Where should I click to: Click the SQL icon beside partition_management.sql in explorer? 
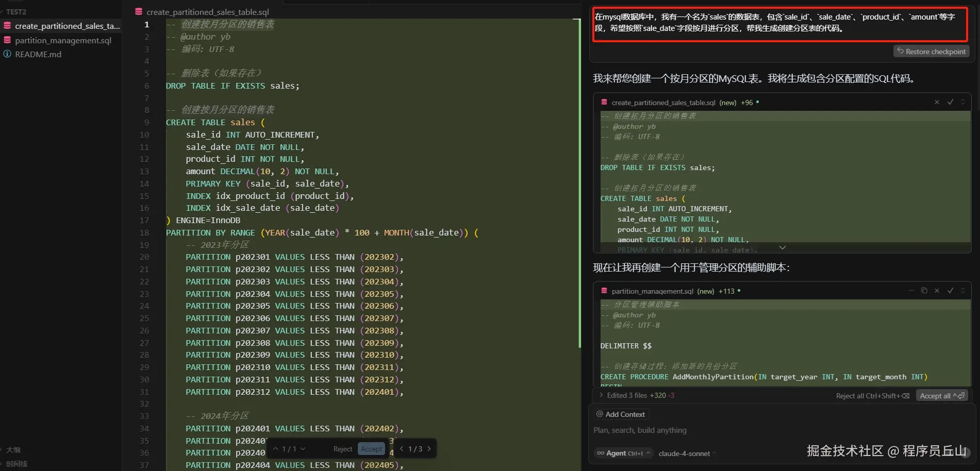coord(7,40)
